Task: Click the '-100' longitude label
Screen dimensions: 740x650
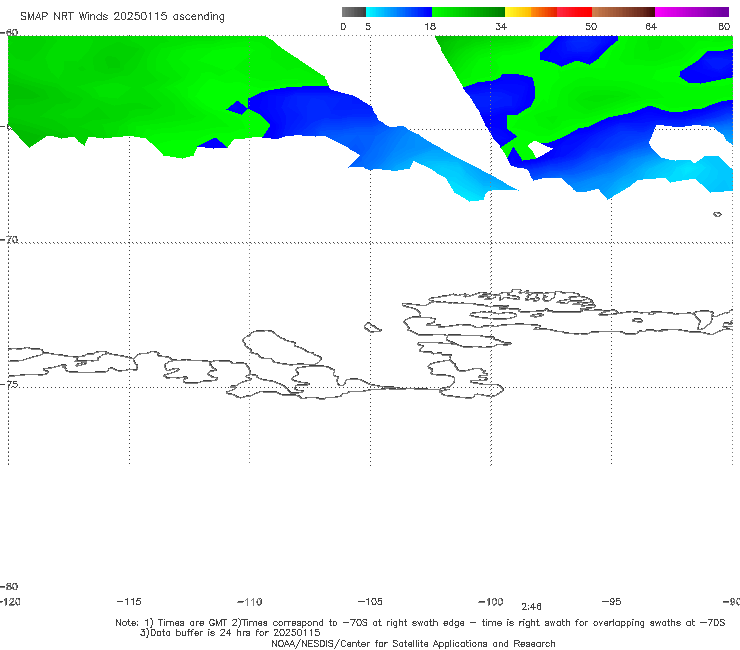Action: point(491,601)
